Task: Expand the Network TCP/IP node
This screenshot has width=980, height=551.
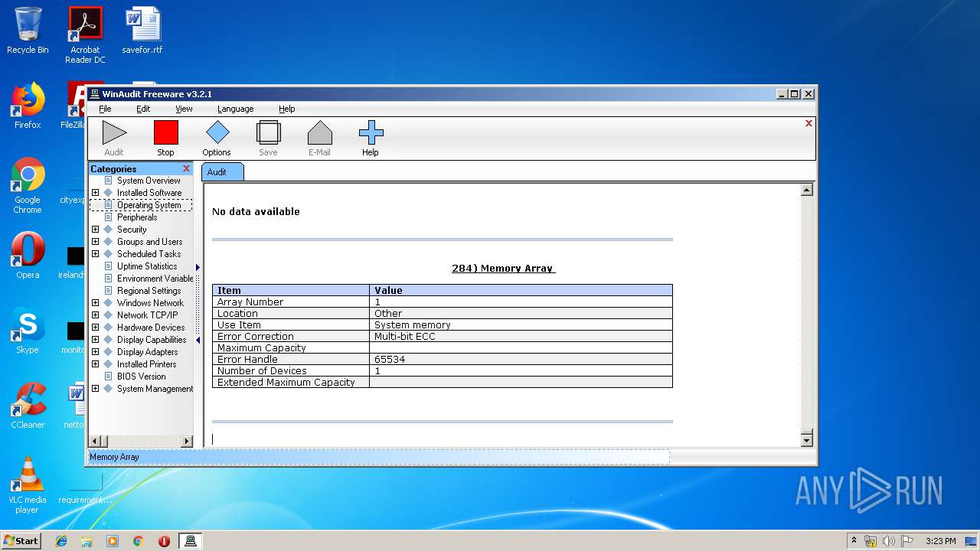Action: [95, 315]
